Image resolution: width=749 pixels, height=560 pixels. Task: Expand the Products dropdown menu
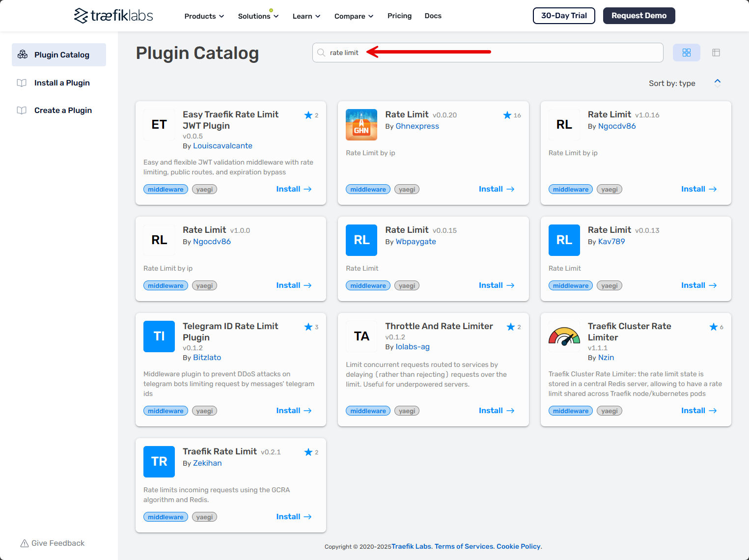204,16
